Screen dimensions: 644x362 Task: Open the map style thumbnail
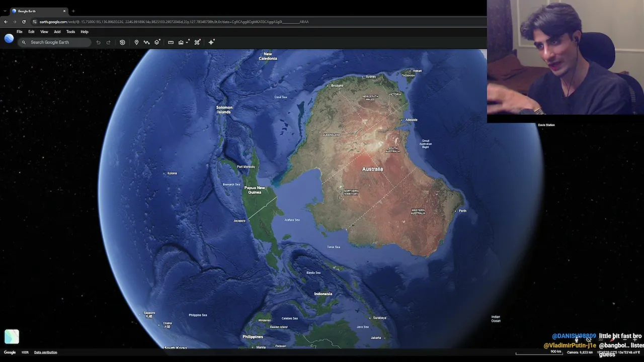click(x=12, y=336)
